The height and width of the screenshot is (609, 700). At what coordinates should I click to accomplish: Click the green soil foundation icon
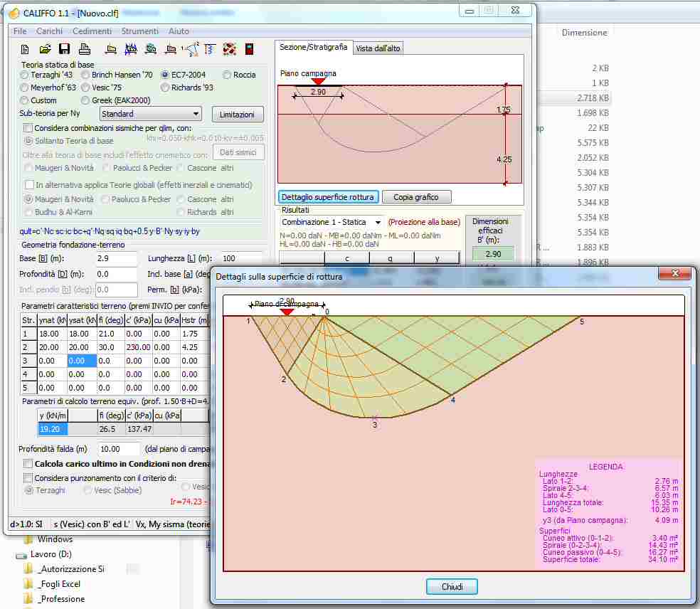151,49
